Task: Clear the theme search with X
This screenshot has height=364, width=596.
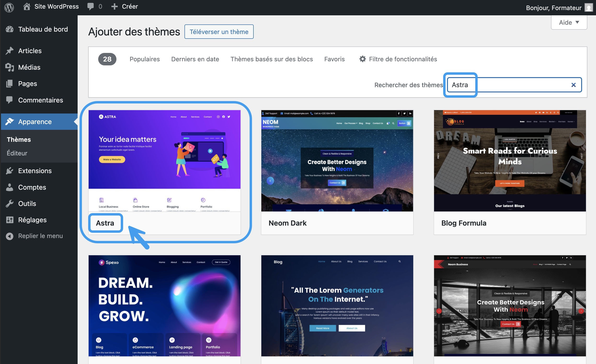Action: [573, 85]
